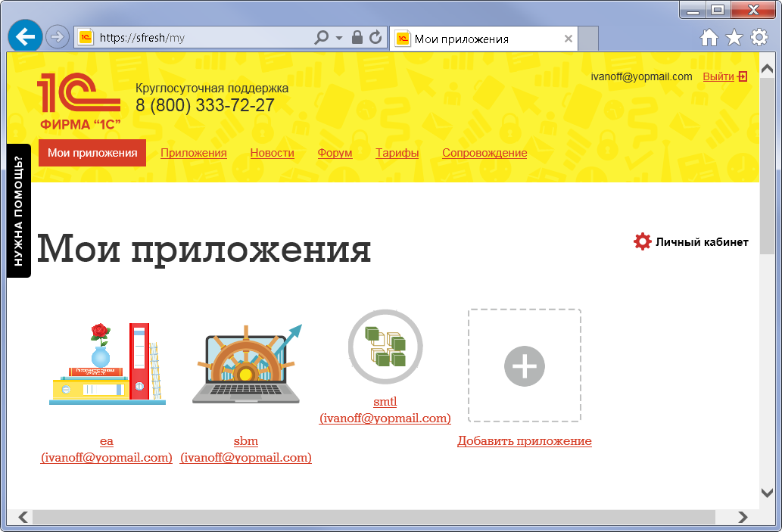782x532 pixels.
Task: Open the Мои приложения menu button
Action: pos(92,153)
